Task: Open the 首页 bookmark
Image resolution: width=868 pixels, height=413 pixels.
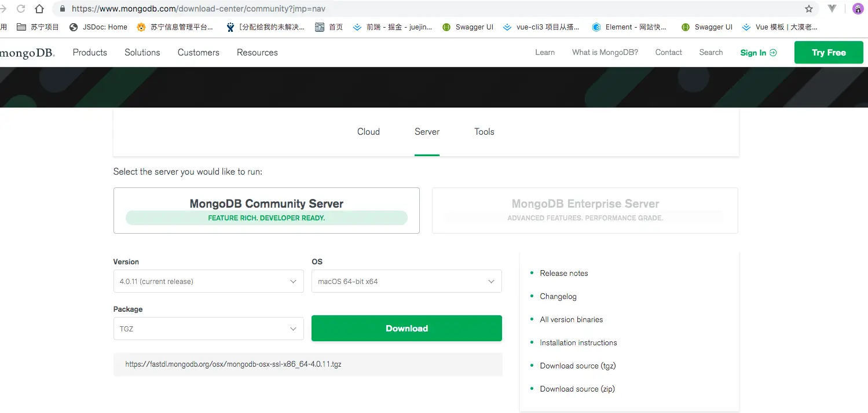Action: click(329, 27)
